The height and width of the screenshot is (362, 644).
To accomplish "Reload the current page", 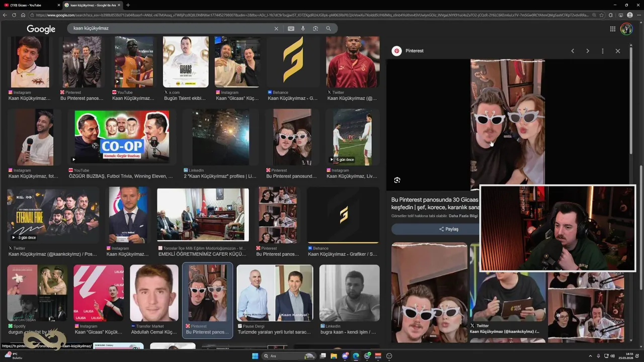I will tap(14, 15).
